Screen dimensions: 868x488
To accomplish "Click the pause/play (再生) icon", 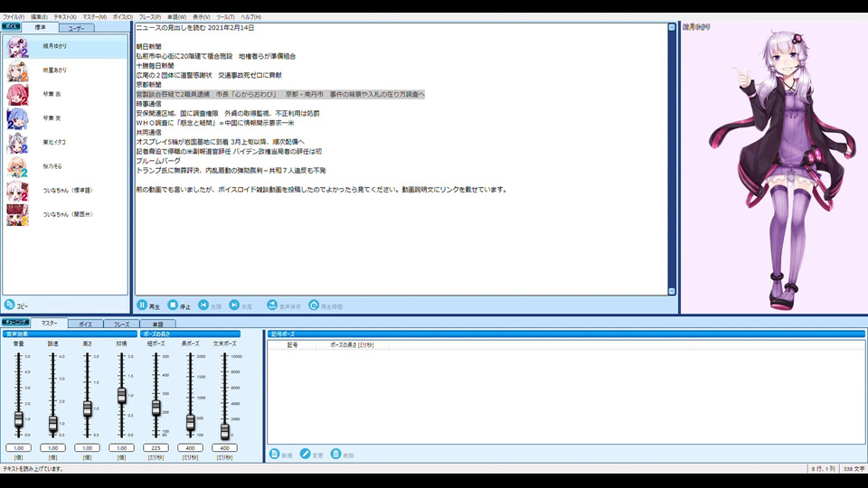I will pyautogui.click(x=142, y=305).
